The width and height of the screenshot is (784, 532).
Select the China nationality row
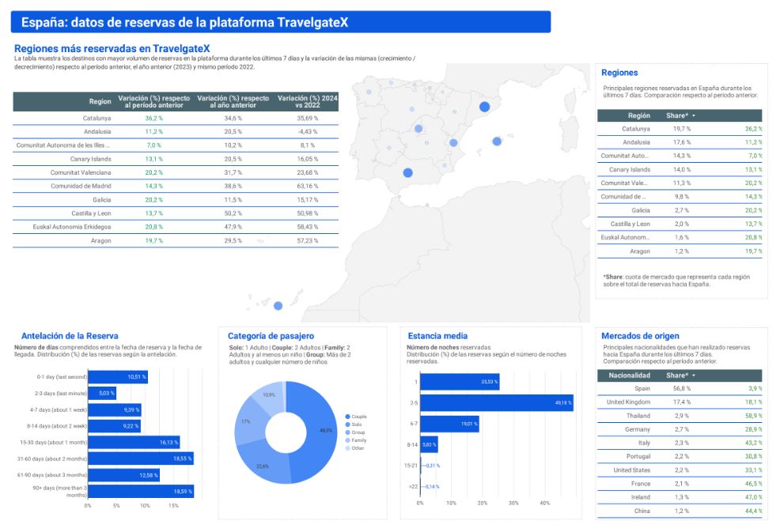click(x=680, y=511)
